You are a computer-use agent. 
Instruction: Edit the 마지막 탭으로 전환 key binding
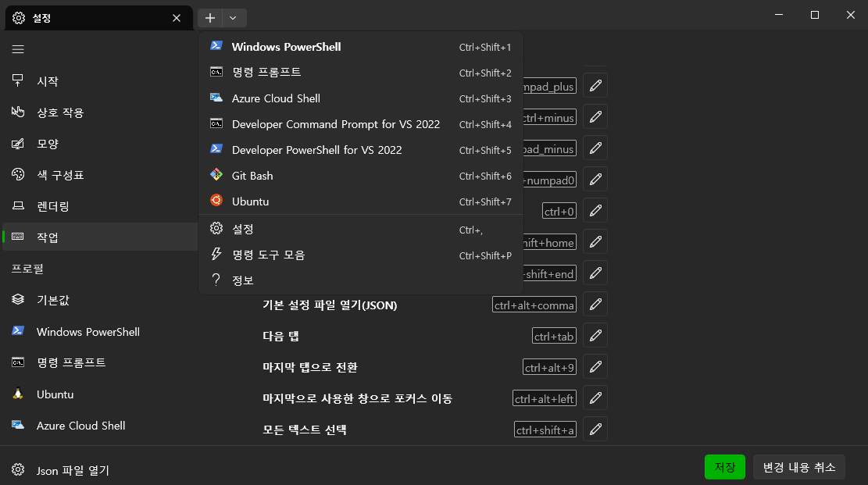(595, 366)
